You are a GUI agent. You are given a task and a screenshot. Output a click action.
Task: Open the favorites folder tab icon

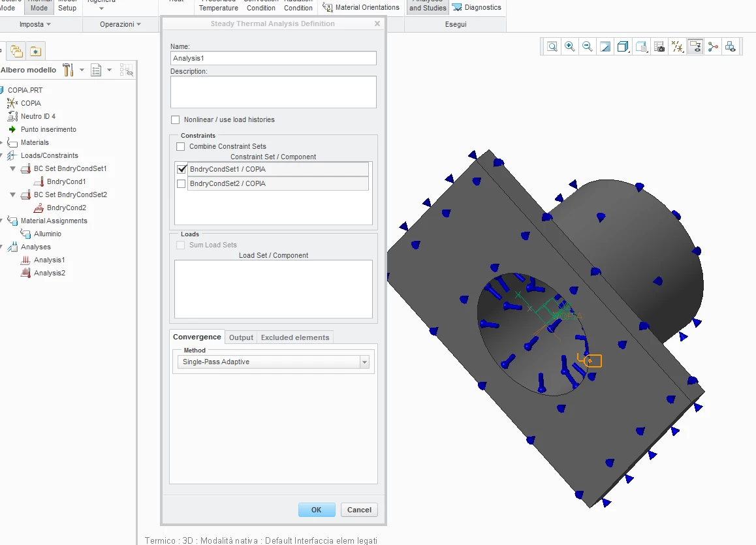click(36, 51)
